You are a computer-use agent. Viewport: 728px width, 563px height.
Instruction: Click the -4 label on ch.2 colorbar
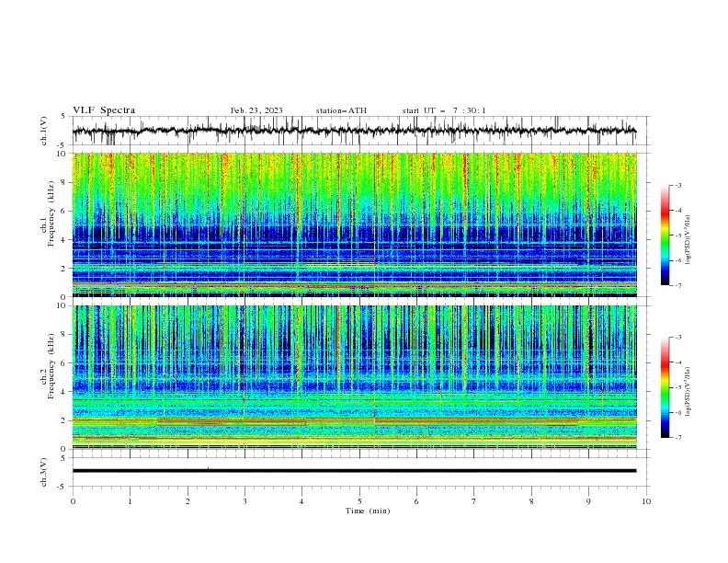pyautogui.click(x=678, y=362)
